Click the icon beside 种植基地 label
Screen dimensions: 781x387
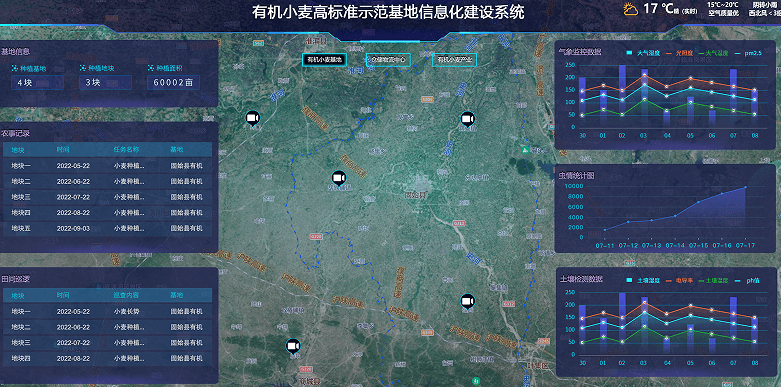15,68
